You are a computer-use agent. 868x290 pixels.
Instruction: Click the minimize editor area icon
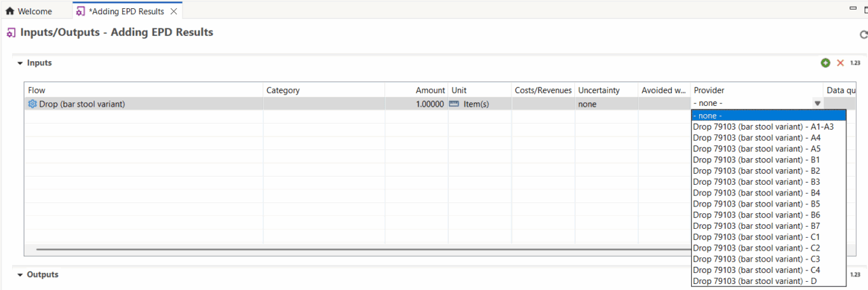[x=852, y=8]
